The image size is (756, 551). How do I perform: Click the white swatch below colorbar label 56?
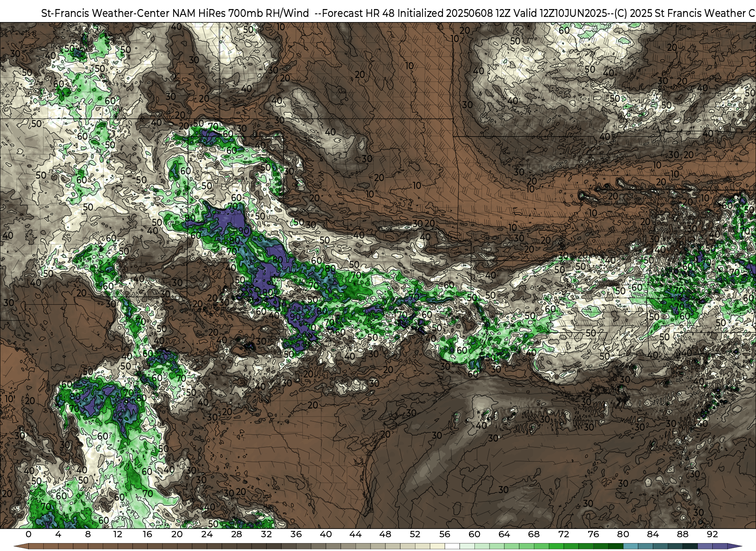pos(452,546)
